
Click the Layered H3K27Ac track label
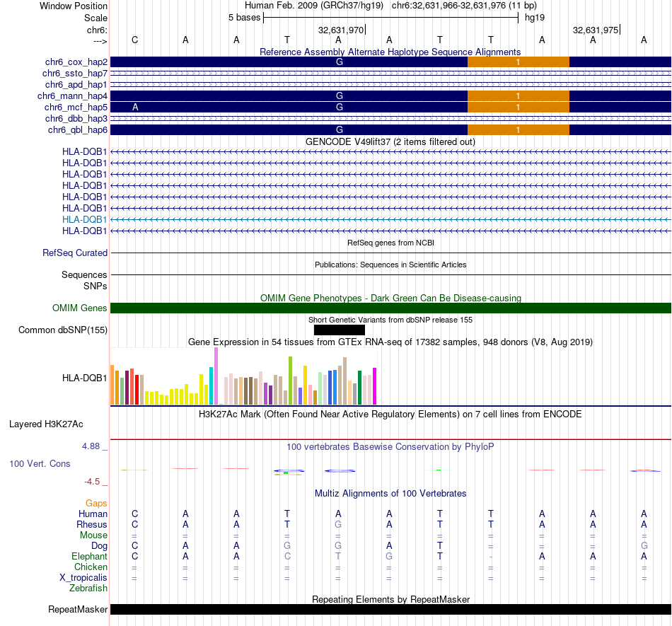pyautogui.click(x=46, y=424)
